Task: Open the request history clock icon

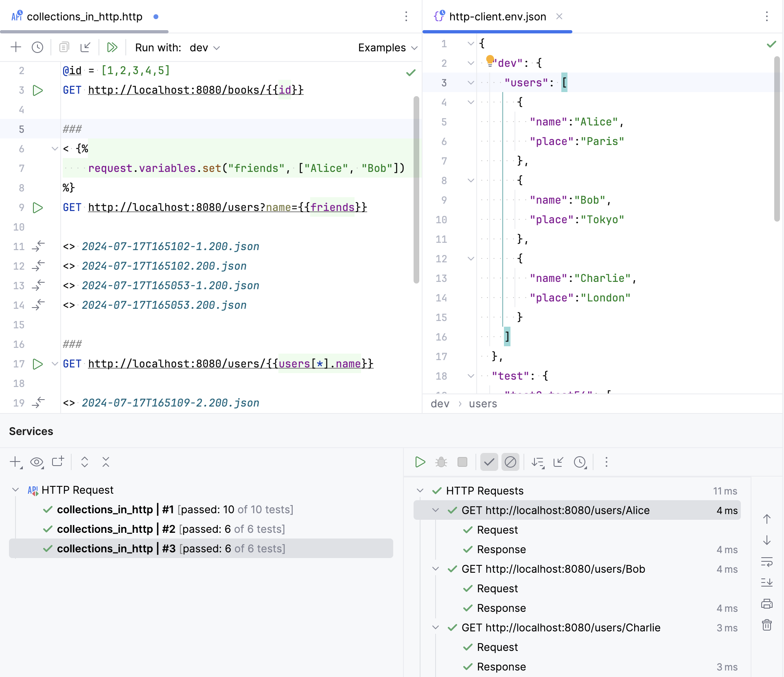Action: [37, 47]
